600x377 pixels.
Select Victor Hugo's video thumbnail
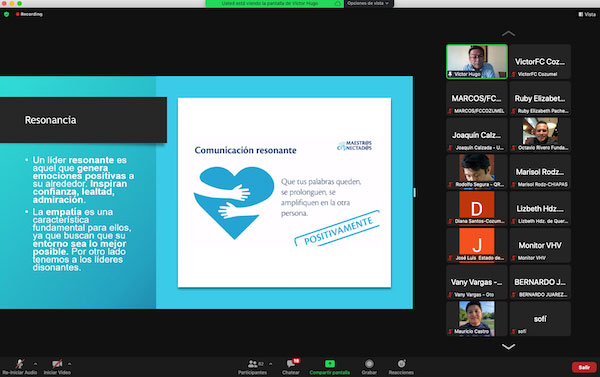tap(477, 62)
